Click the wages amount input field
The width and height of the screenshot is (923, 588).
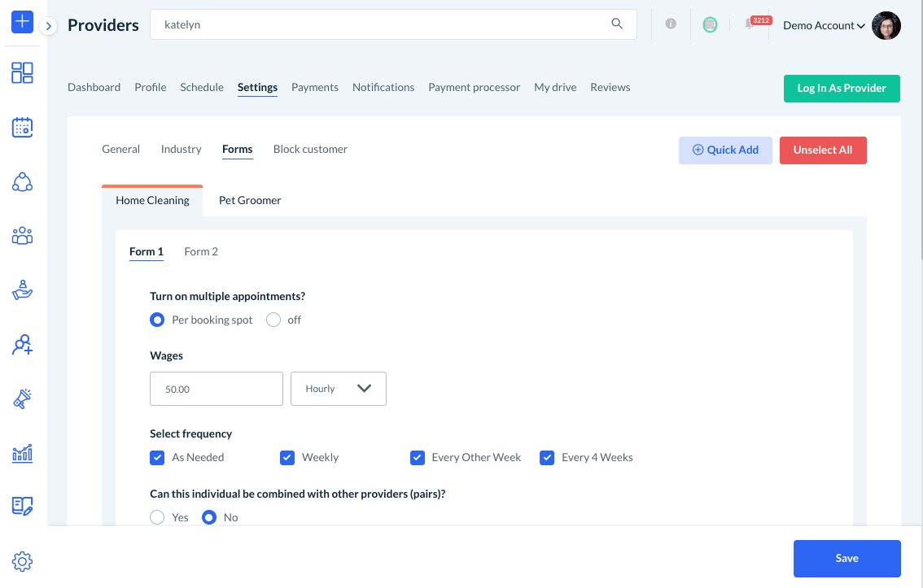(216, 389)
